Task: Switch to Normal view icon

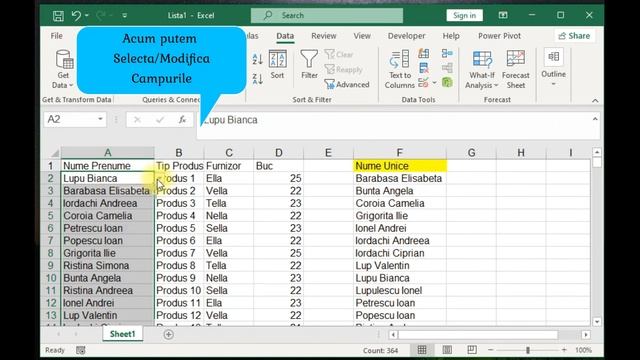Action: tap(422, 350)
